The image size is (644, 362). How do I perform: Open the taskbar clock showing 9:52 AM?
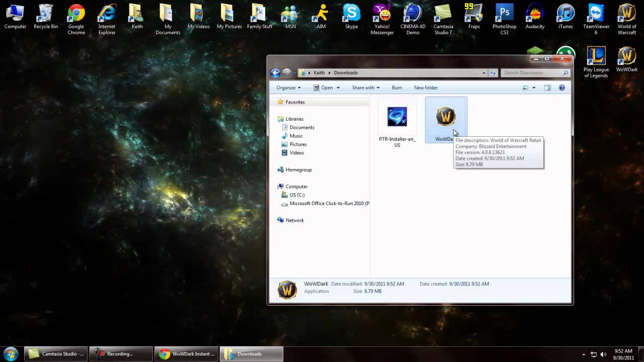pyautogui.click(x=623, y=354)
